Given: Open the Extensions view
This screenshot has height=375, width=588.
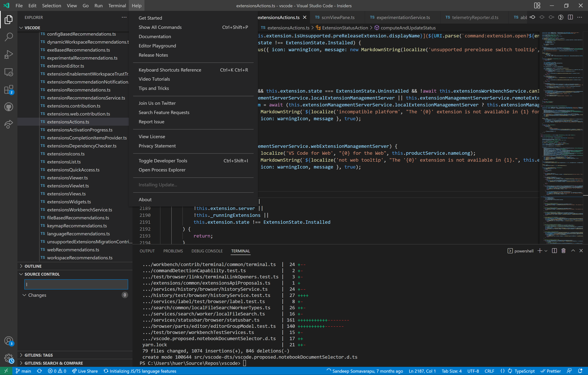Looking at the screenshot, I should click(x=9, y=89).
